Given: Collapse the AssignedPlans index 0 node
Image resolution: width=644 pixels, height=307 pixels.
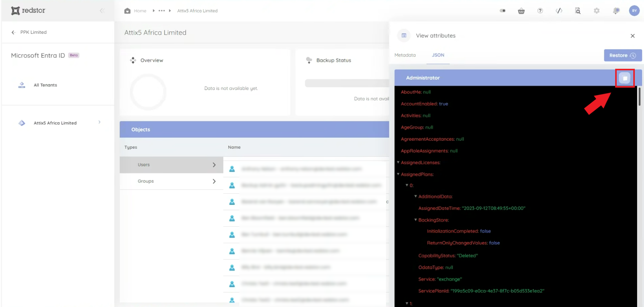Looking at the screenshot, I should (x=407, y=185).
